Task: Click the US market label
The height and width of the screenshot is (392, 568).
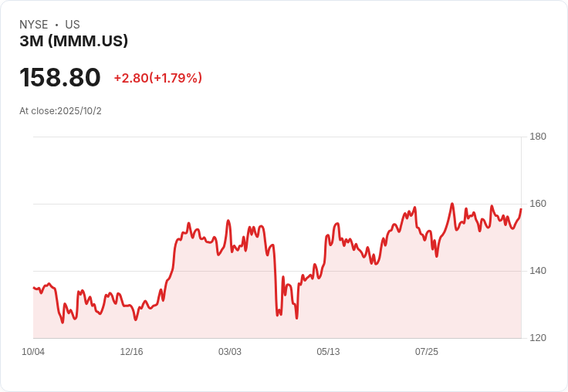Action: click(73, 25)
